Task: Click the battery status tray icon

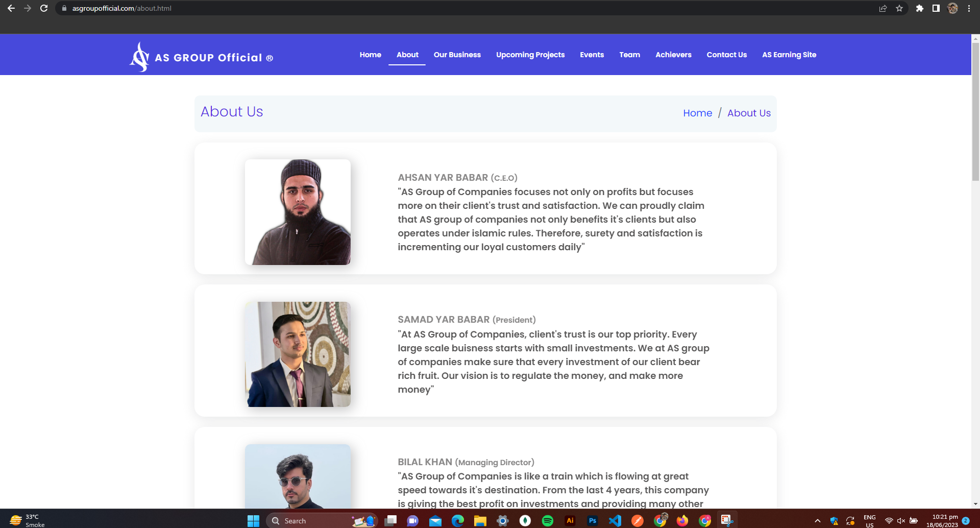Action: pos(914,521)
